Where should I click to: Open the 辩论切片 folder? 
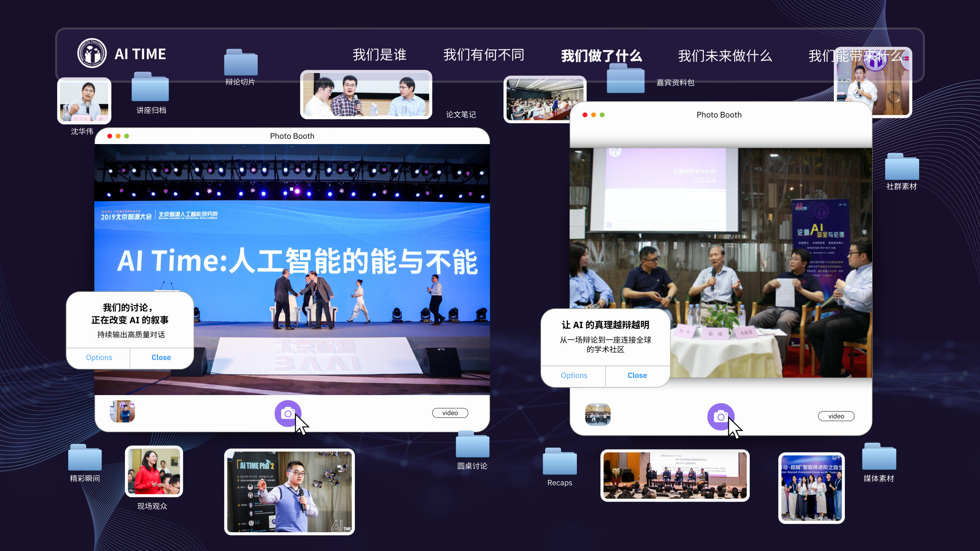(241, 62)
